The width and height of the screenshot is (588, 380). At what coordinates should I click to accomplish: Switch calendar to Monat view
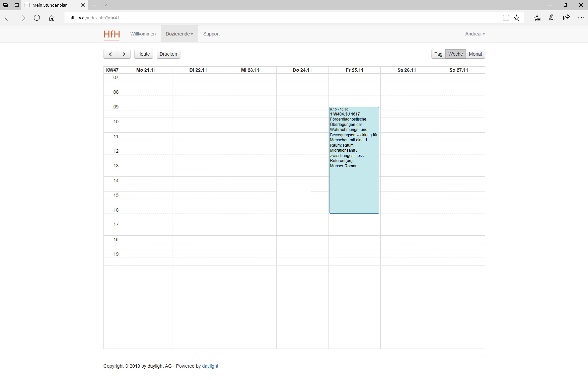tap(475, 54)
